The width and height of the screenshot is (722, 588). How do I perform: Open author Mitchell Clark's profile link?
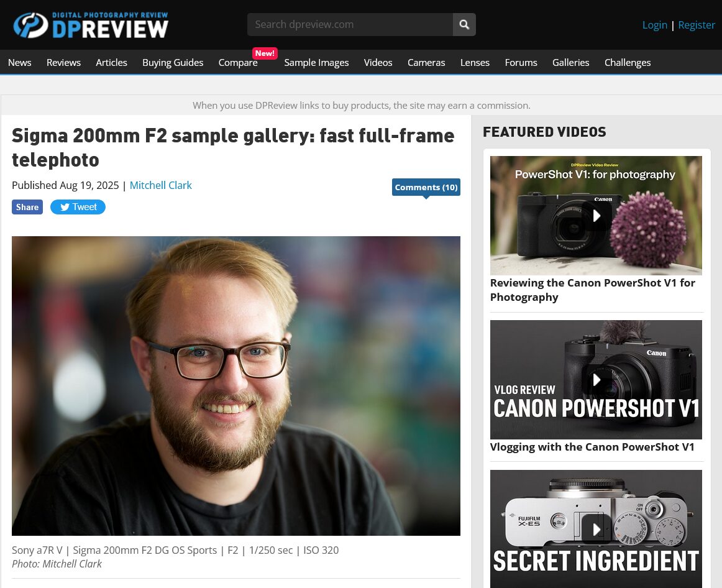click(x=161, y=185)
